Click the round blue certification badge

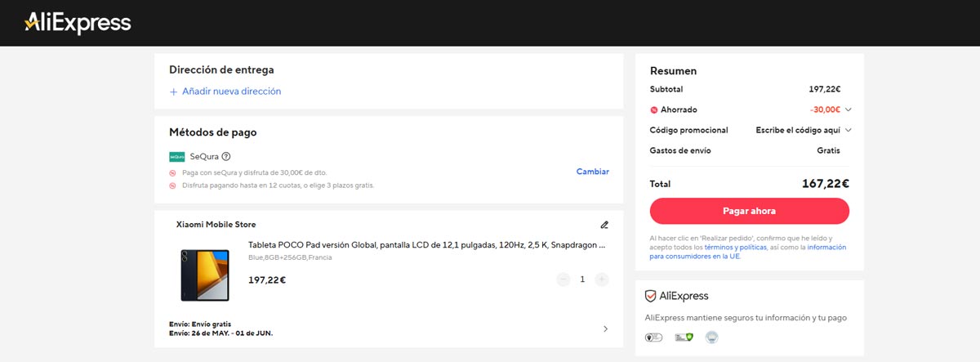click(711, 337)
